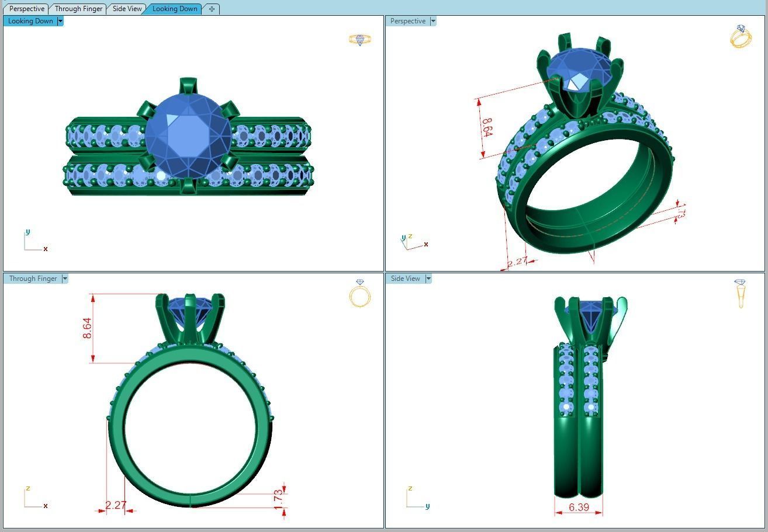Open the Looking Down viewport dropdown arrow
Image resolution: width=768 pixels, height=532 pixels.
60,21
